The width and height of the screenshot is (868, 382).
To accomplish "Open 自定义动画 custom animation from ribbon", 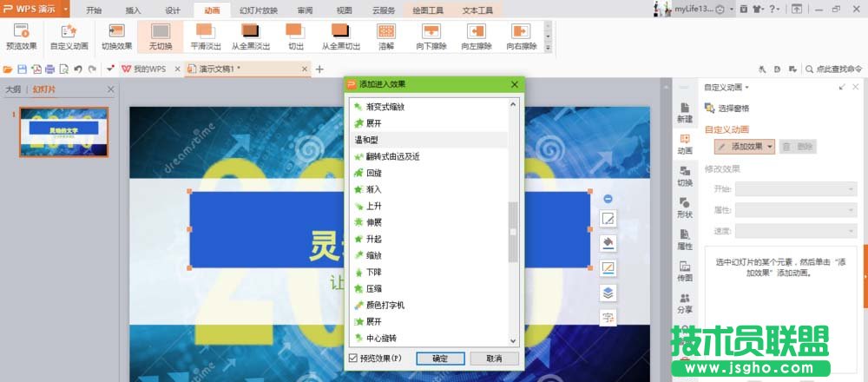I will 69,37.
